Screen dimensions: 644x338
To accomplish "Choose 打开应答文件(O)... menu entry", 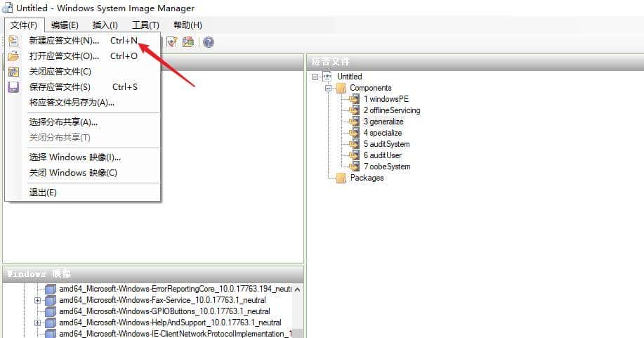I will point(83,56).
